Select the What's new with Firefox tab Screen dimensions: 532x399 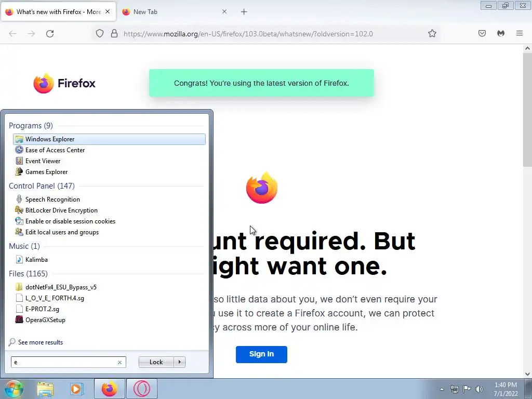(x=58, y=12)
